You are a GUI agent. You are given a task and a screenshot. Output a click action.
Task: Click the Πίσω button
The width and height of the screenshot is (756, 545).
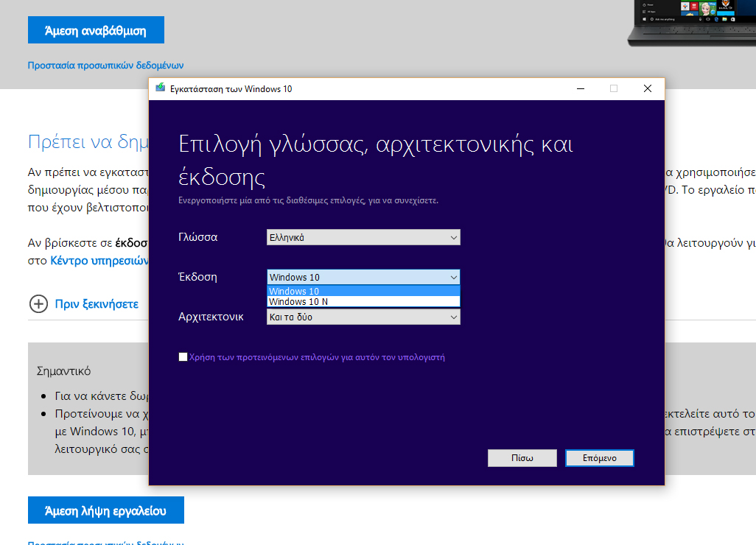pos(522,458)
